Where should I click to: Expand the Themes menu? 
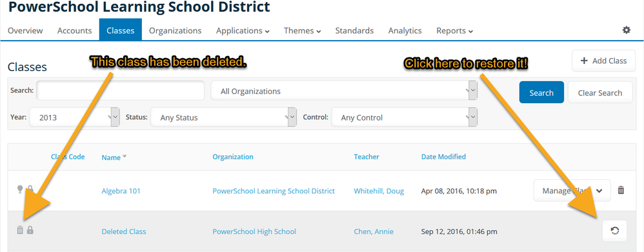click(302, 30)
